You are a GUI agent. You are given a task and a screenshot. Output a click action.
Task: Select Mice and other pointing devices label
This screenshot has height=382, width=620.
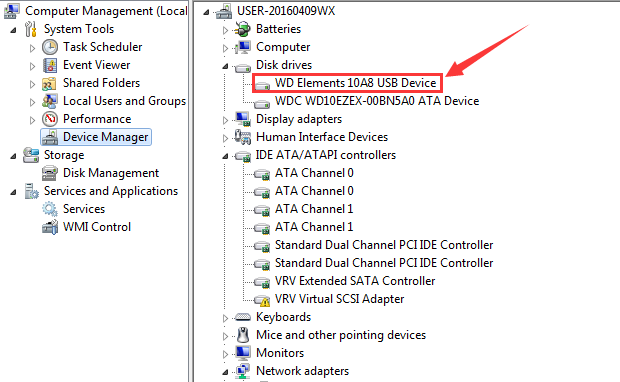click(x=341, y=335)
